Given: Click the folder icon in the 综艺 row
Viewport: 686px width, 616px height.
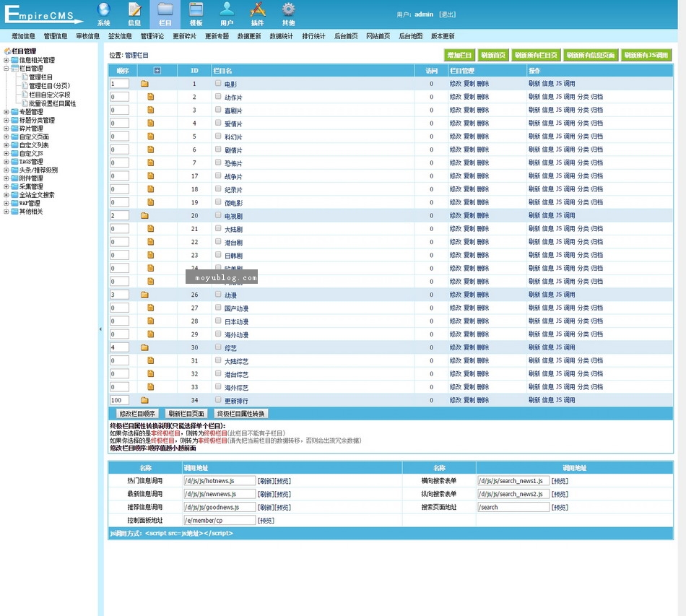Looking at the screenshot, I should pos(145,347).
